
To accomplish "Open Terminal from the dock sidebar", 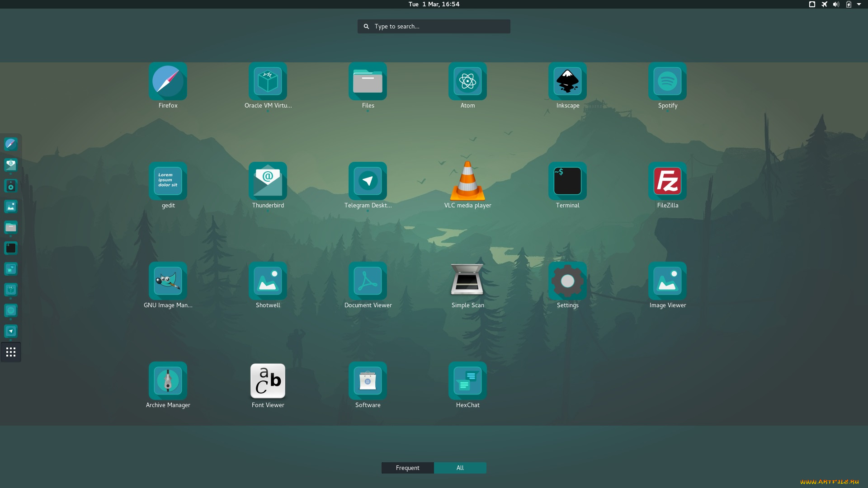I will (11, 248).
